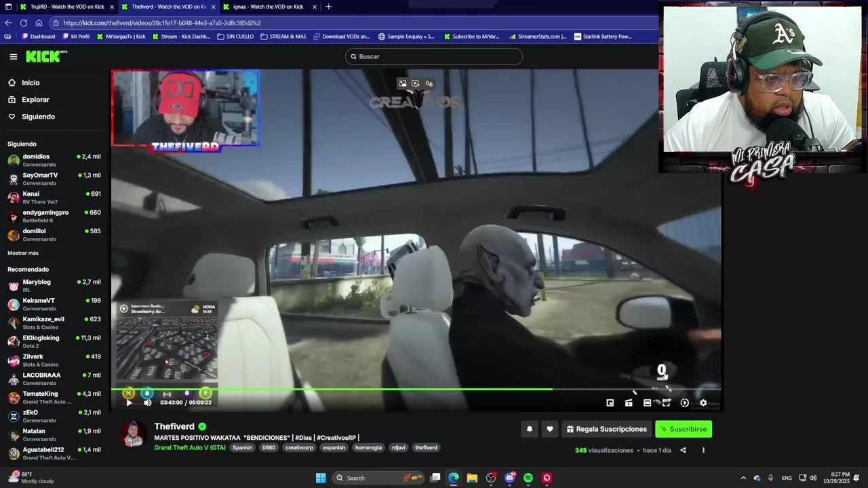Viewport: 868px width, 488px height.
Task: Switch to ignaa VOD browser tab
Action: (x=270, y=7)
